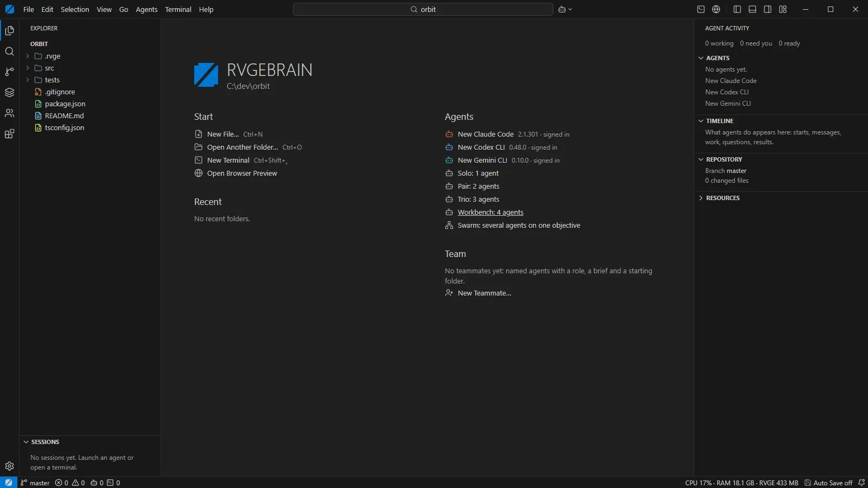Click the RVGE logo in status bar

(9, 483)
